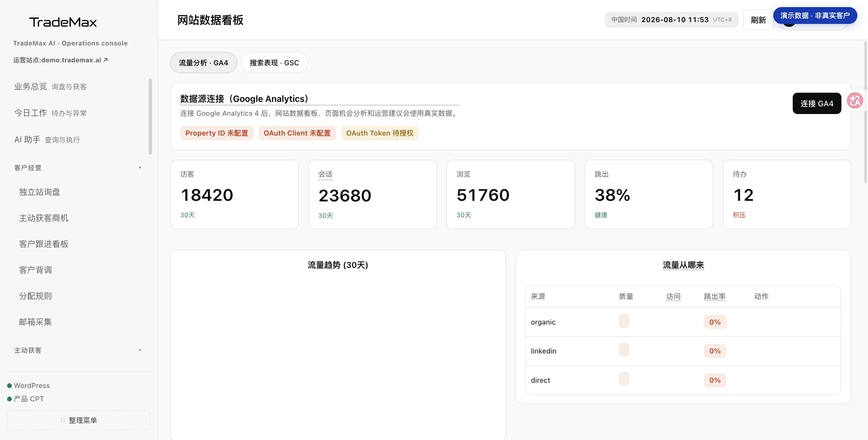
Task: Click the 产品 CPT status indicator
Action: tap(26, 399)
